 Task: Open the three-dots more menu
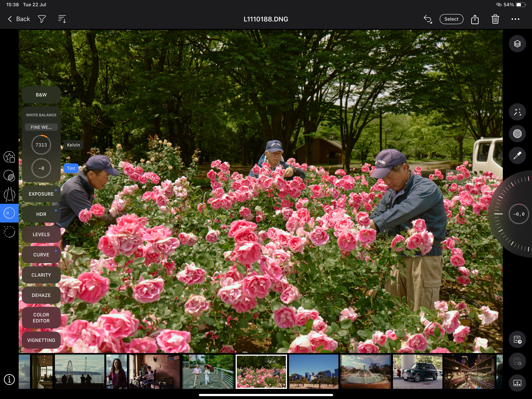pyautogui.click(x=515, y=19)
